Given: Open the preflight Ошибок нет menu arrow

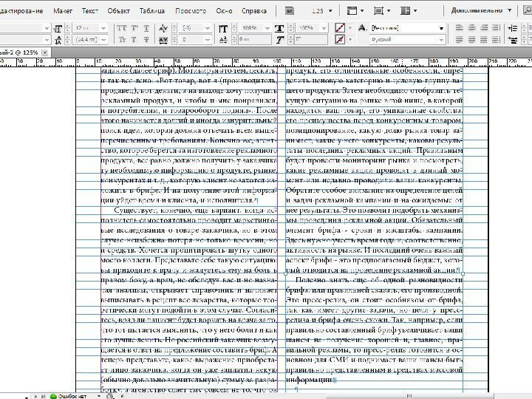Looking at the screenshot, I should [x=99, y=396].
